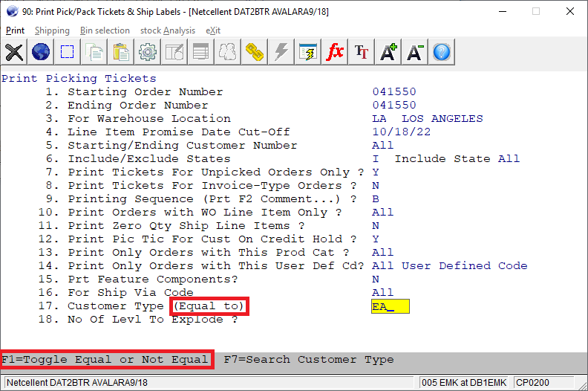Open the gear settings toolbar icon
588x391 pixels.
[148, 52]
